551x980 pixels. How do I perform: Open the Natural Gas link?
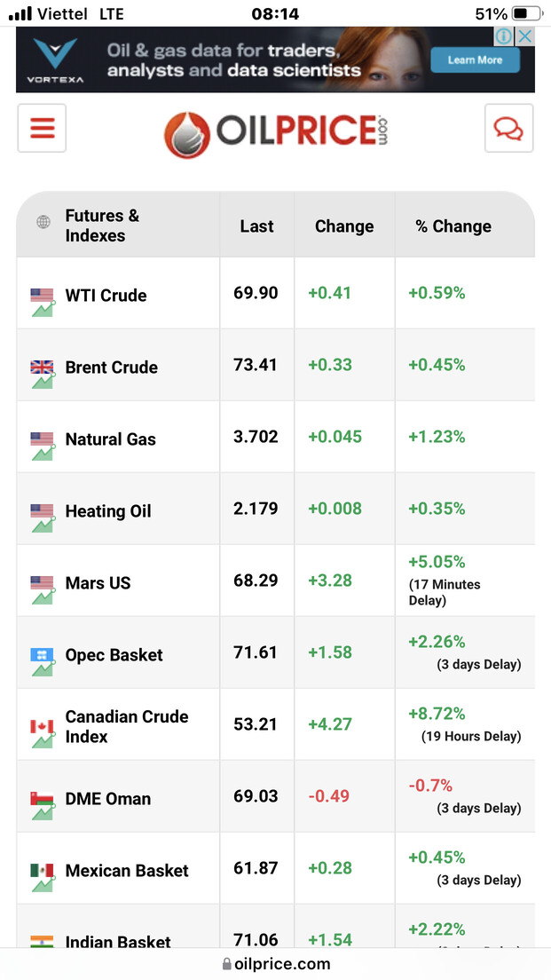110,439
